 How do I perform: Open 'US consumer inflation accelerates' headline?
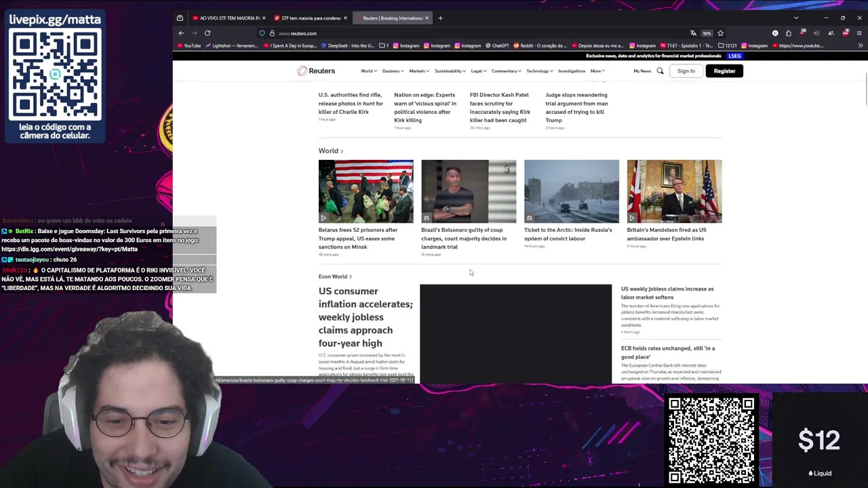(x=366, y=317)
